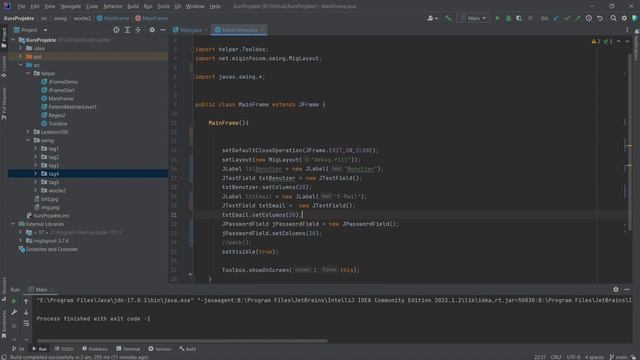Select opened file target icon in Project panel
The image size is (640, 360).
pos(116,30)
